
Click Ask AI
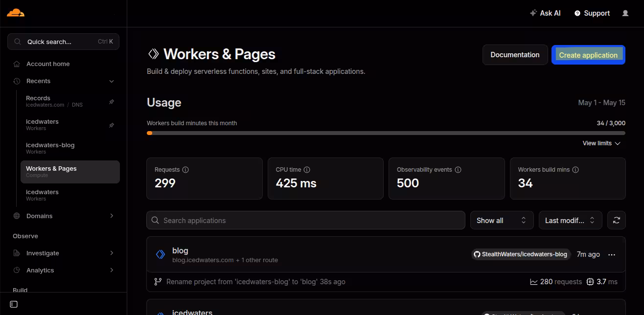coord(545,13)
